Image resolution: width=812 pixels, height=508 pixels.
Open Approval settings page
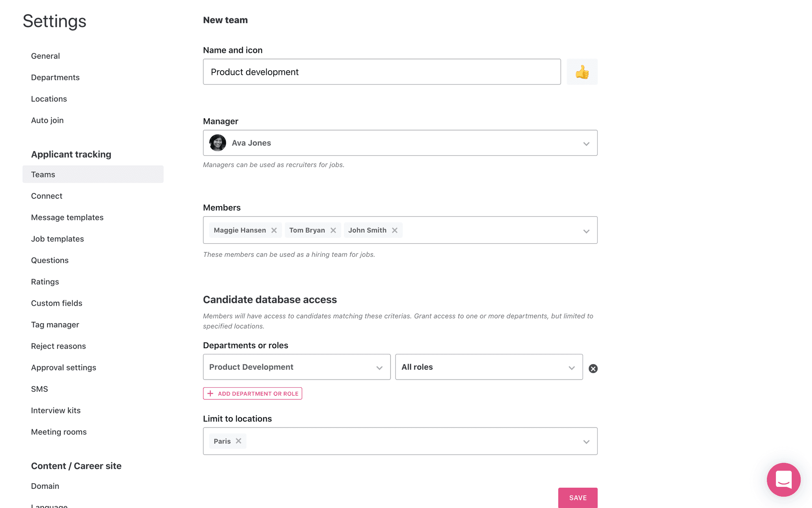(x=63, y=367)
